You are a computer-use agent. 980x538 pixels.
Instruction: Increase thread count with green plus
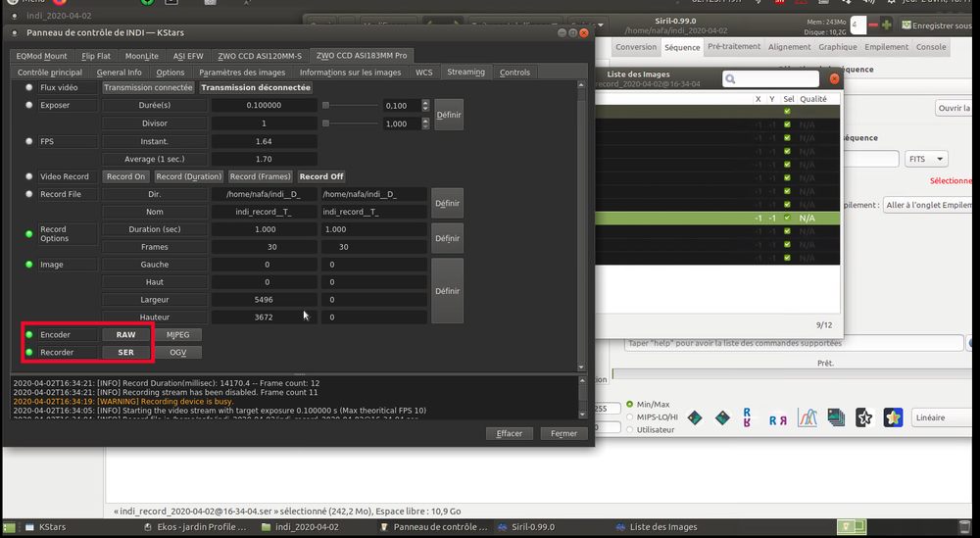tap(886, 25)
